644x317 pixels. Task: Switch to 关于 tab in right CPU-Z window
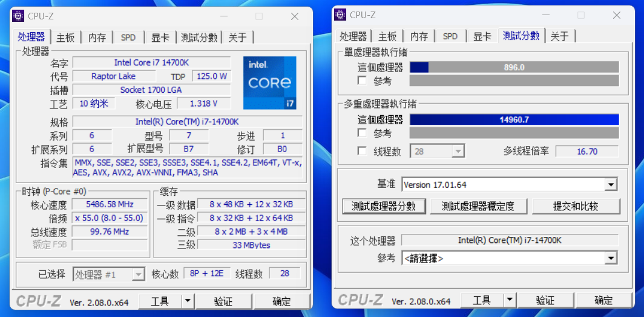(x=560, y=36)
